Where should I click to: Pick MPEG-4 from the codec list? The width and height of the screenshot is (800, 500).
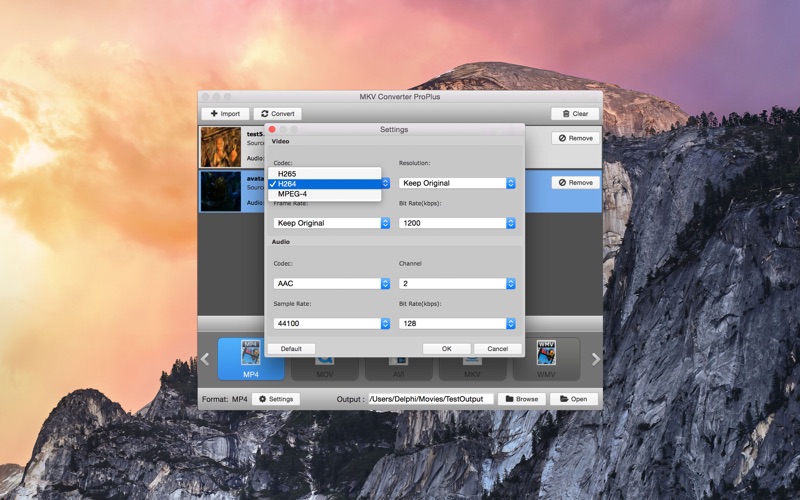point(324,194)
